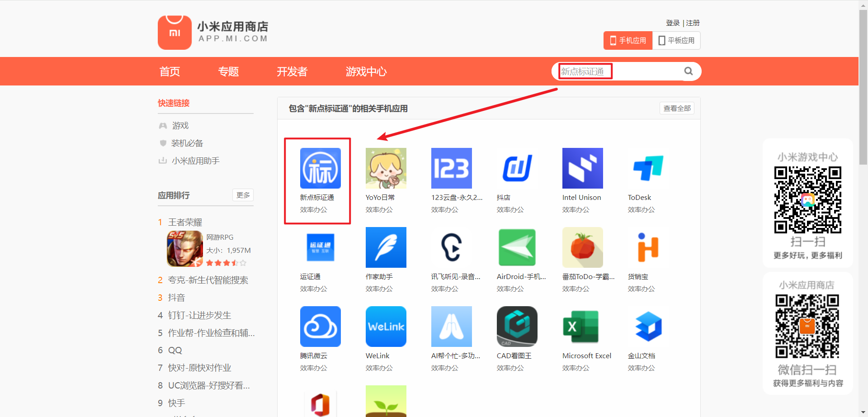Viewport: 868px width, 417px height.
Task: Open the 123云盘 app icon
Action: click(451, 168)
